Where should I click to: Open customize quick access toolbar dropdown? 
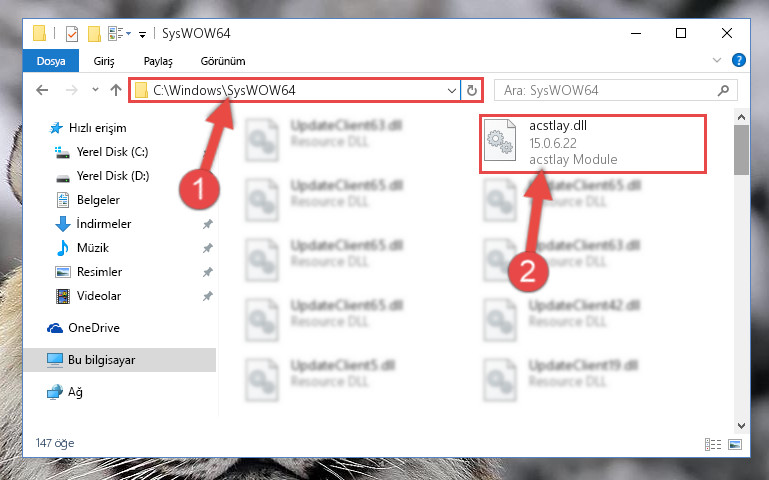[142, 34]
